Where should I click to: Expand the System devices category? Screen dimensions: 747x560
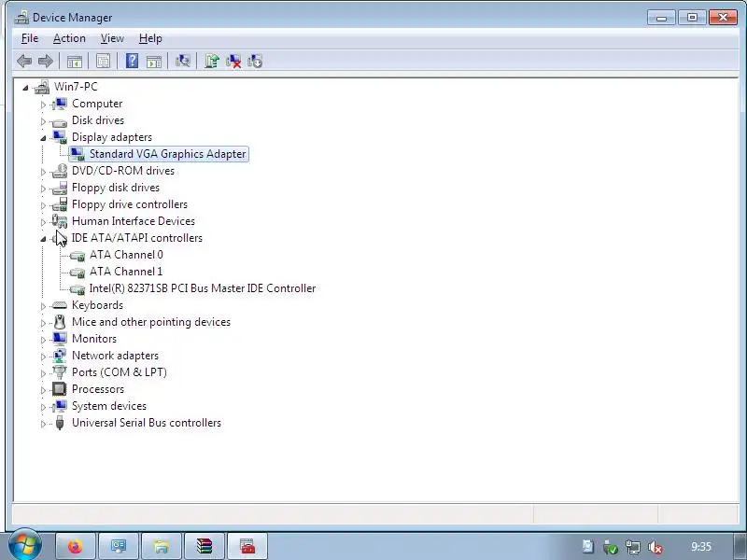(x=43, y=407)
